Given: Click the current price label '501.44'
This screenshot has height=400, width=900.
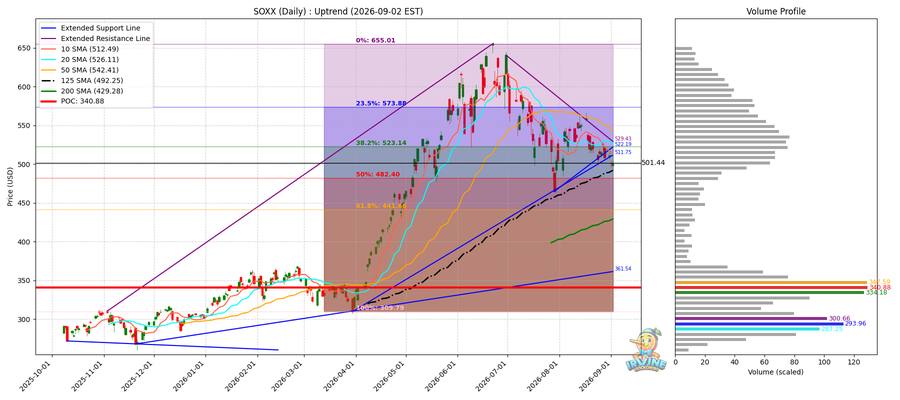Looking at the screenshot, I should 653,163.
